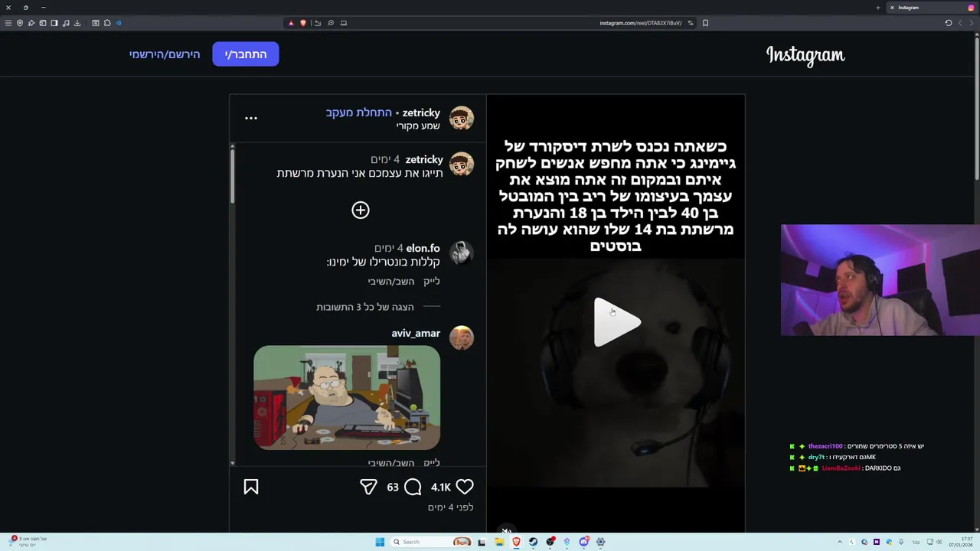This screenshot has height=551, width=980.
Task: Open File Explorer from the taskbar
Action: point(499,542)
